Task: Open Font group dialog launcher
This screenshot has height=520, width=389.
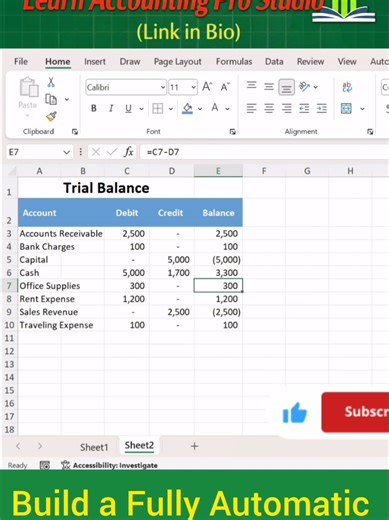Action: [x=233, y=132]
